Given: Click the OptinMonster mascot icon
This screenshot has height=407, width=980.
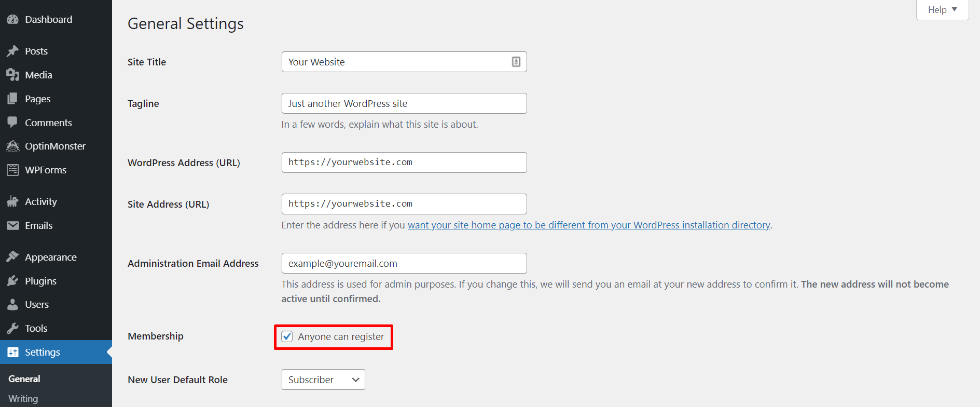Looking at the screenshot, I should [12, 146].
